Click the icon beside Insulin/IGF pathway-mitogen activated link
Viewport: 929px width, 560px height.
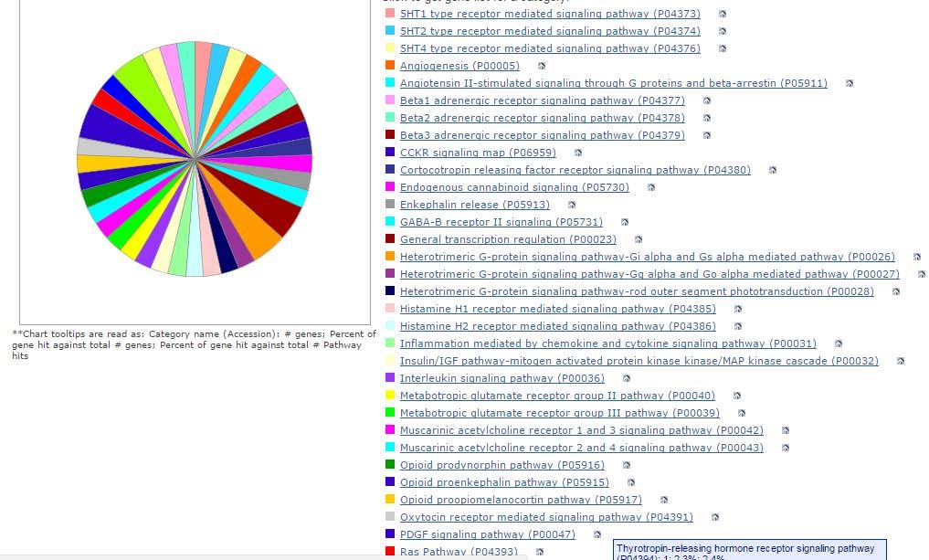point(901,361)
